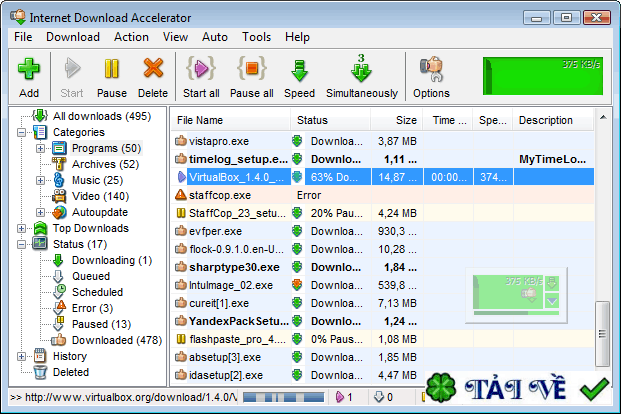Expand the Top Downloads tree node
This screenshot has width=621, height=414.
(x=21, y=229)
